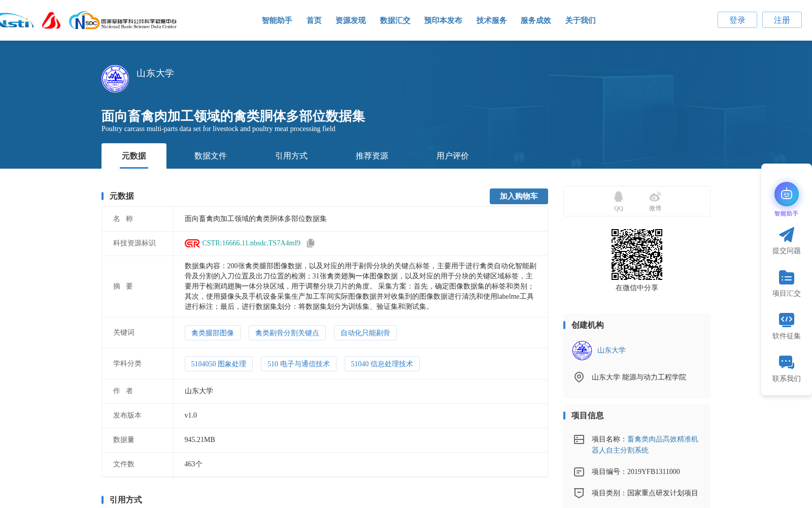
Task: Click the red flame logo in header
Action: 51,20
